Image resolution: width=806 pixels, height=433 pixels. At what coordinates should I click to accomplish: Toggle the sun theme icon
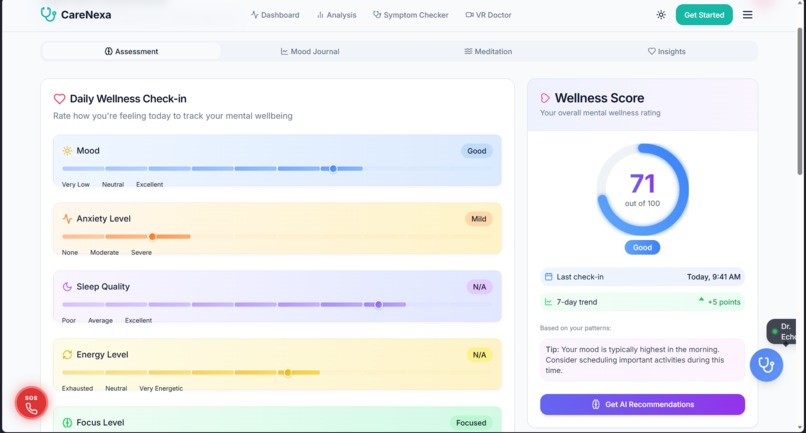point(661,15)
